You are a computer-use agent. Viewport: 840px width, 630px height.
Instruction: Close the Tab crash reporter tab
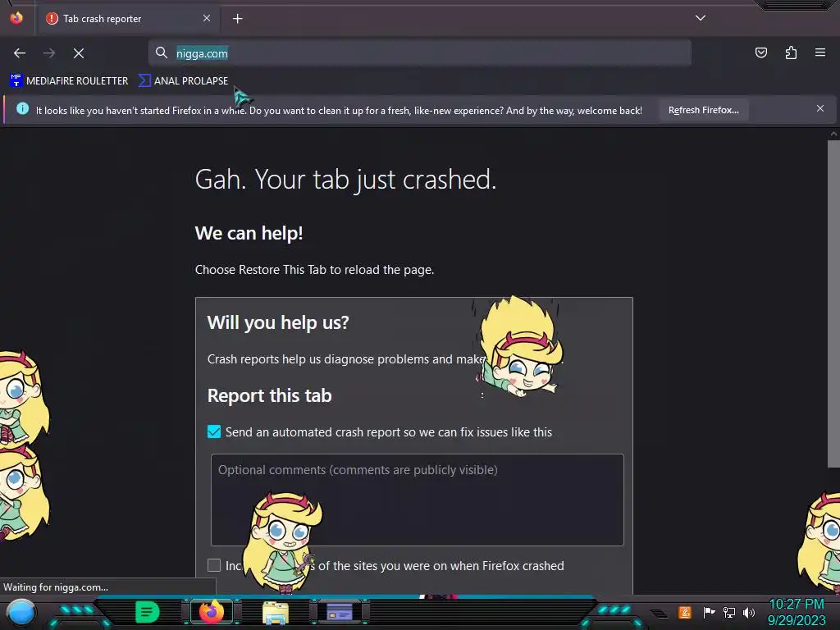pyautogui.click(x=207, y=18)
